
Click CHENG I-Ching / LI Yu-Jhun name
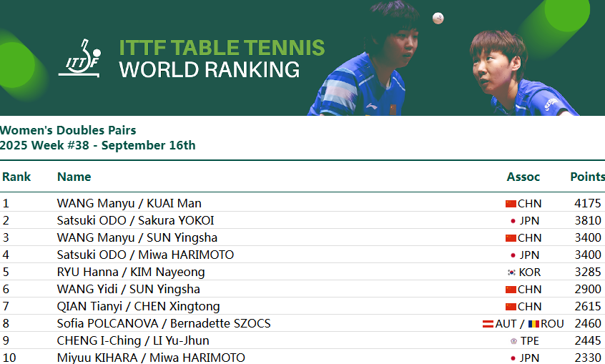pos(133,341)
